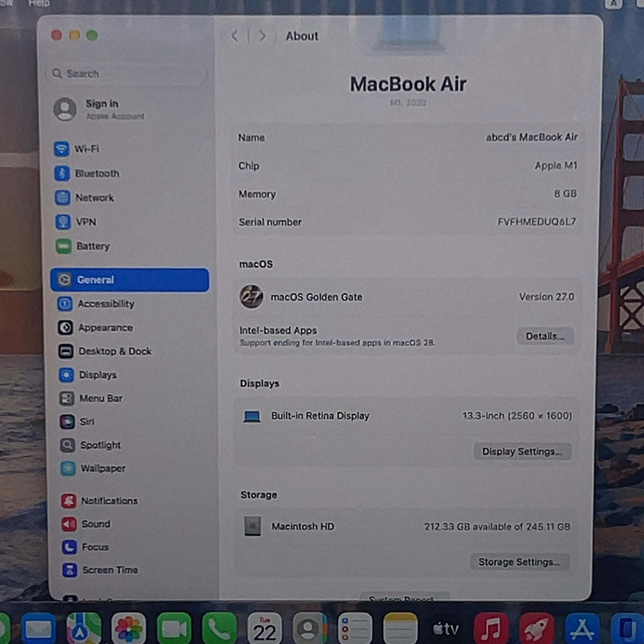Viewport: 644px width, 644px height.
Task: Open the Help menu in menu bar
Action: [39, 3]
